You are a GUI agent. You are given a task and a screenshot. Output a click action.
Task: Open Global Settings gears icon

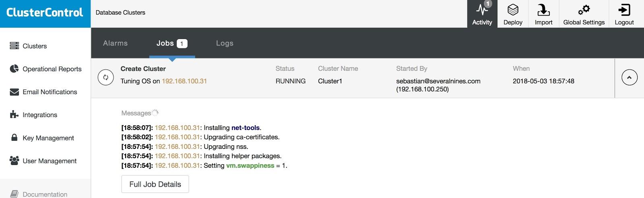coord(584,10)
